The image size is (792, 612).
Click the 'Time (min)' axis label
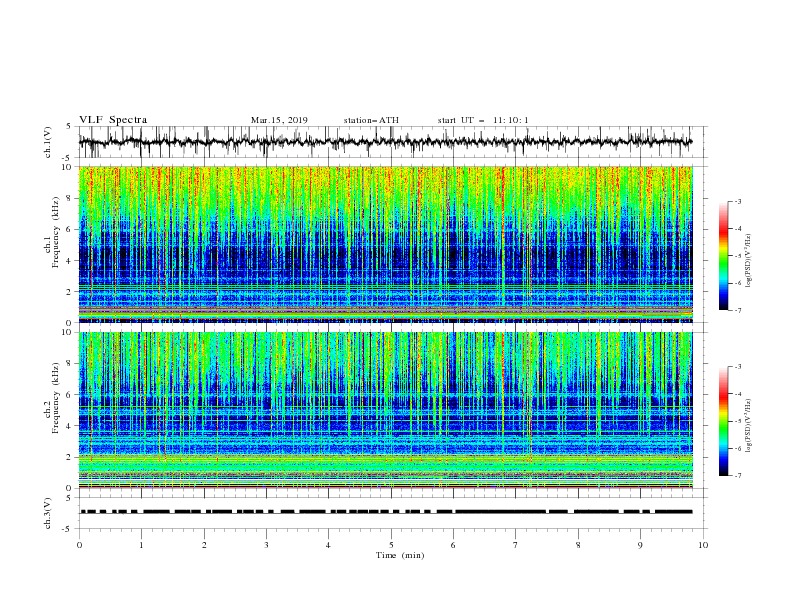coord(400,555)
